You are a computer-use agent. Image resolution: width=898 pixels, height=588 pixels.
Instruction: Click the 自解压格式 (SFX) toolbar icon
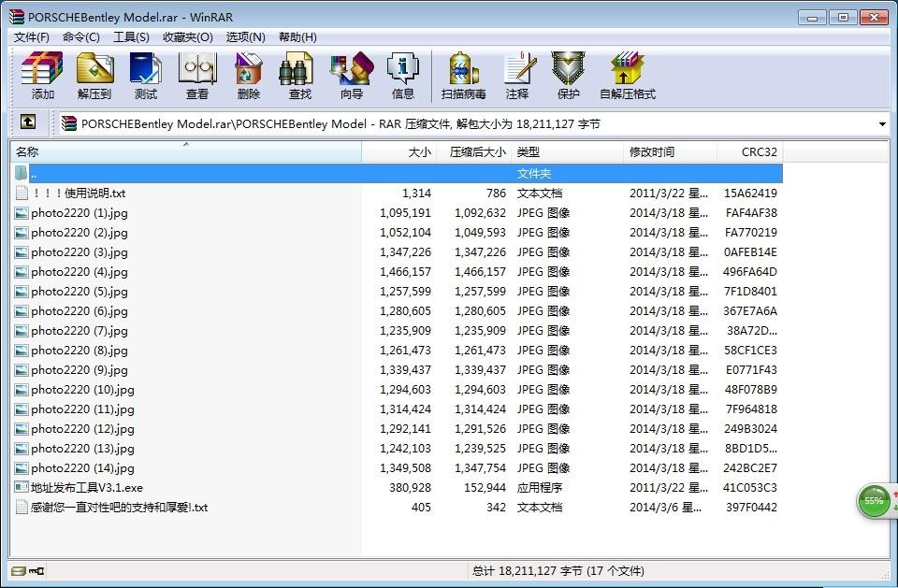(x=628, y=76)
